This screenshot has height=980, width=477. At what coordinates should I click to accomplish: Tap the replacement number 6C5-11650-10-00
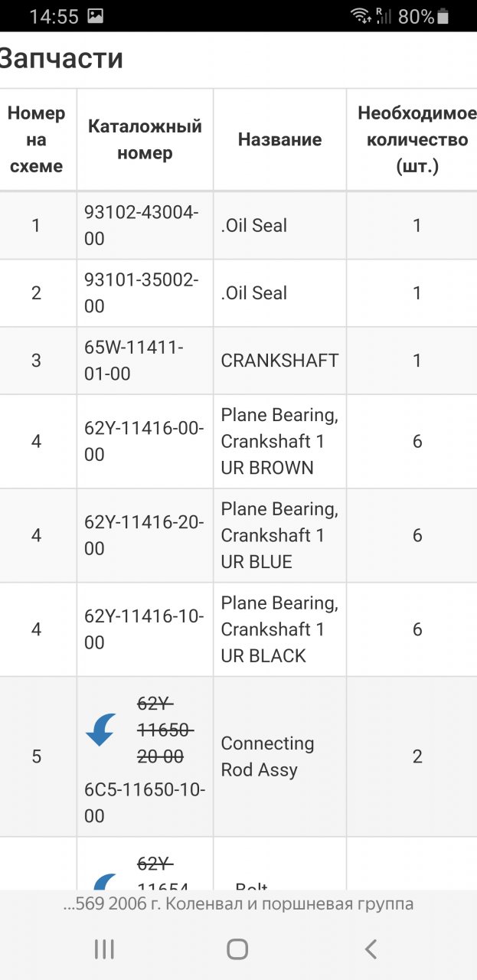click(x=145, y=803)
